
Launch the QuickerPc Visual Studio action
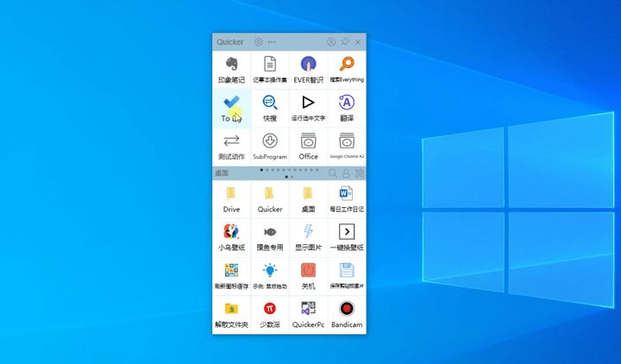point(309,315)
